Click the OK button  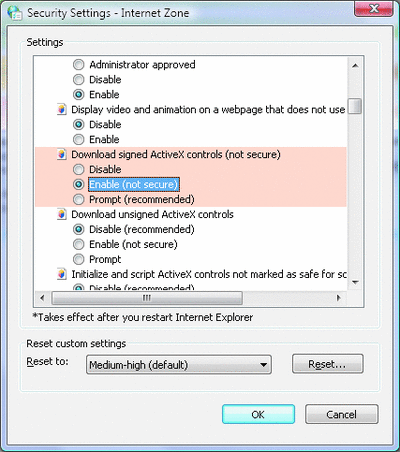click(258, 414)
